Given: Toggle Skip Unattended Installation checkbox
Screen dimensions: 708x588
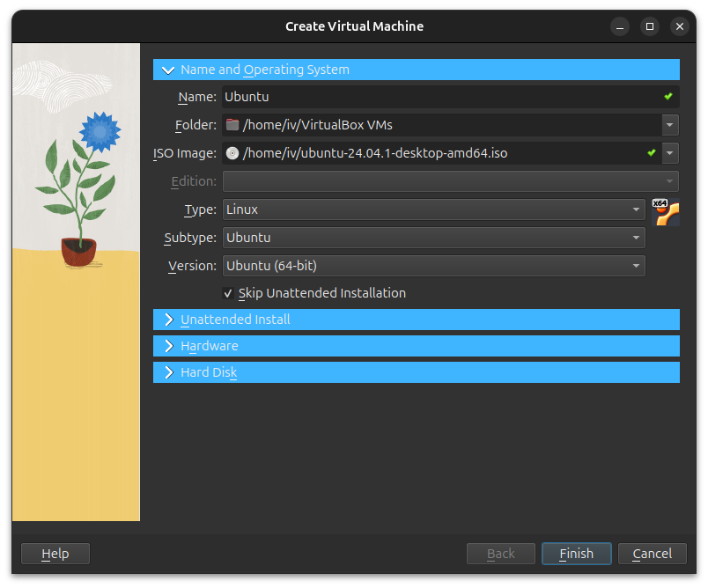Looking at the screenshot, I should (x=228, y=293).
